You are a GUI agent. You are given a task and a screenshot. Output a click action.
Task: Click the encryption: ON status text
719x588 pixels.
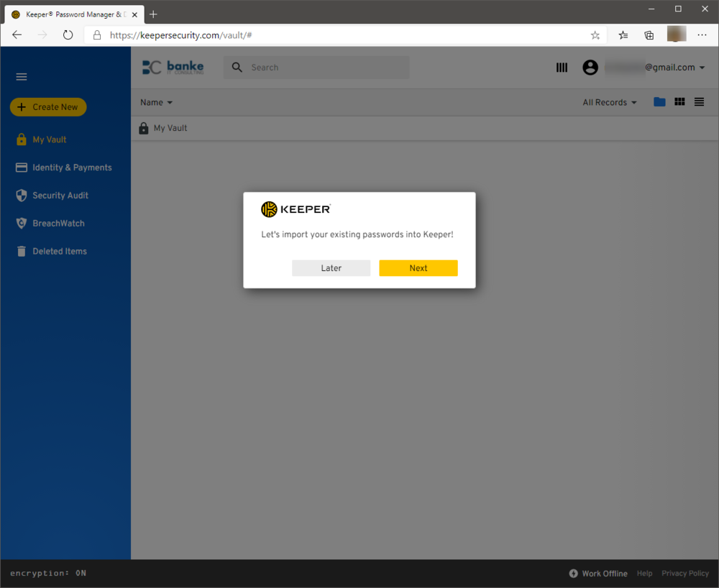[48, 573]
